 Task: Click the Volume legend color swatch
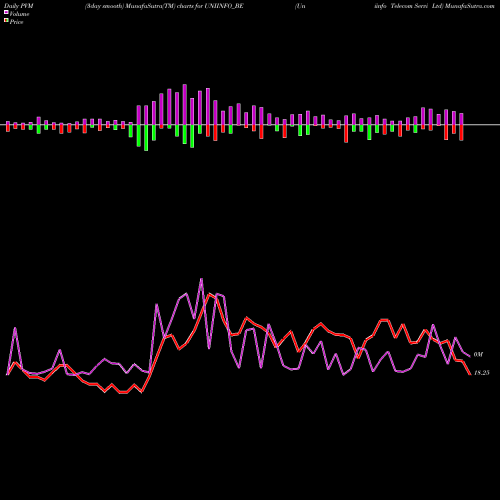coord(6,13)
